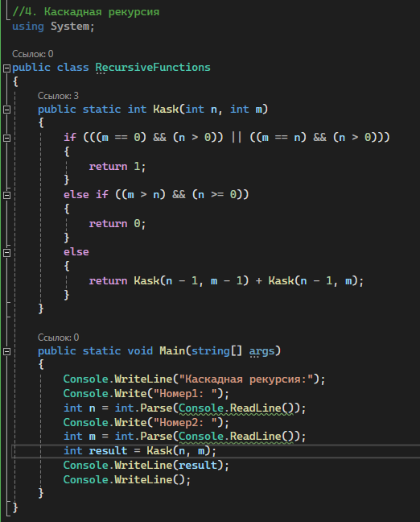This screenshot has height=522, width=420.
Task: Collapse the else if block outline
Action: coord(6,195)
